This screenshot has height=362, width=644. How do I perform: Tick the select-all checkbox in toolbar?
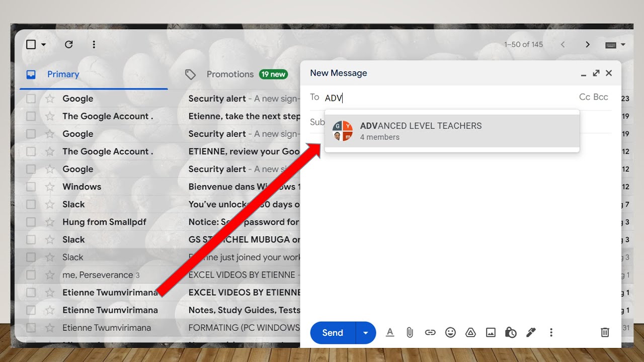pyautogui.click(x=31, y=44)
